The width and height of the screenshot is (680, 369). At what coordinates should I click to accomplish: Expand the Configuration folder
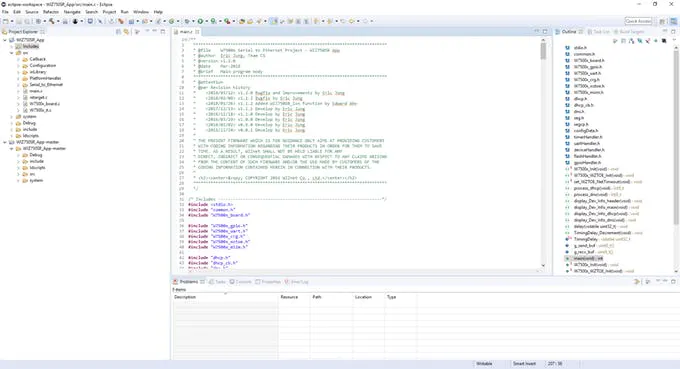coord(18,65)
